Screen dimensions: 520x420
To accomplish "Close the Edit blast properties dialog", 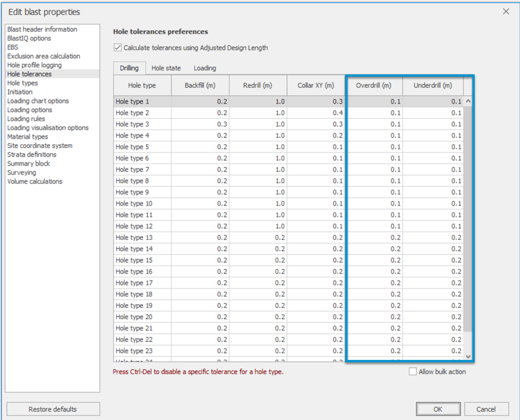I will [506, 12].
